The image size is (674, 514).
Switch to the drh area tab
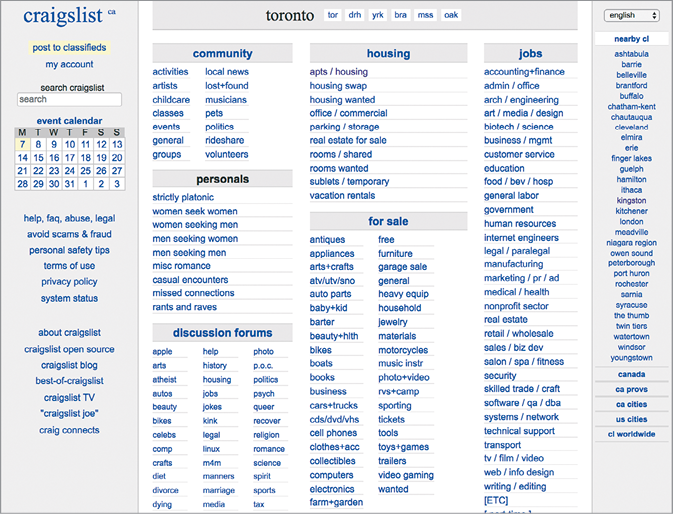(x=354, y=16)
